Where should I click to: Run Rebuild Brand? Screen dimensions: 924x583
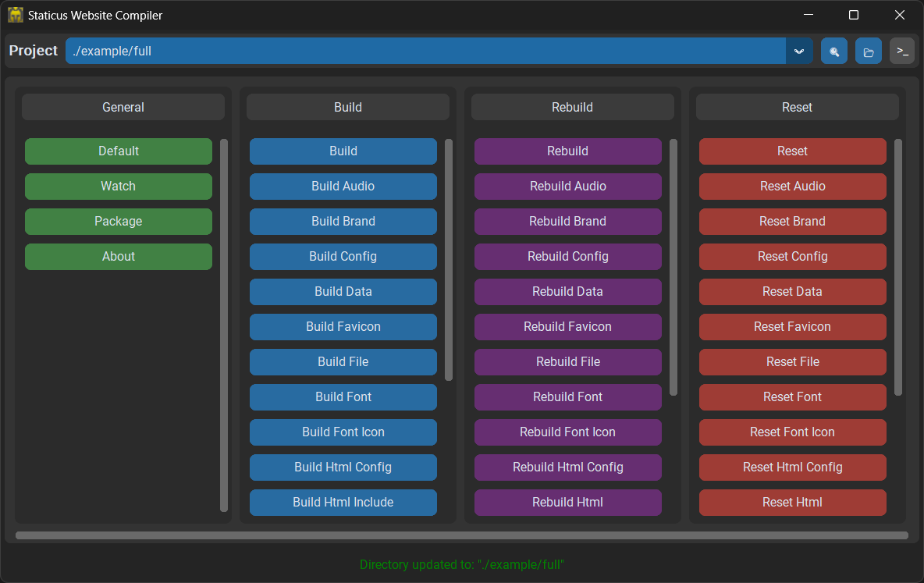click(x=568, y=222)
